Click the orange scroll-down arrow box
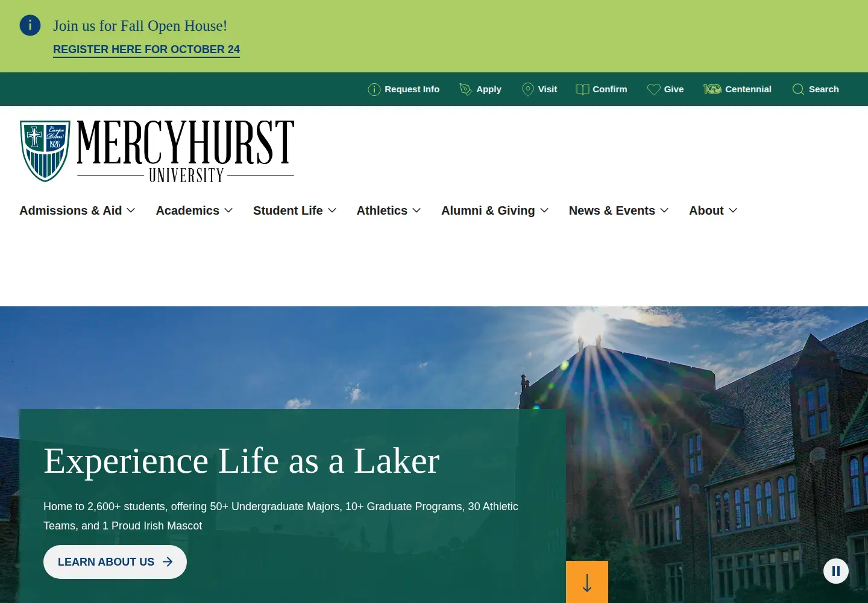Image resolution: width=868 pixels, height=603 pixels. coord(587,582)
